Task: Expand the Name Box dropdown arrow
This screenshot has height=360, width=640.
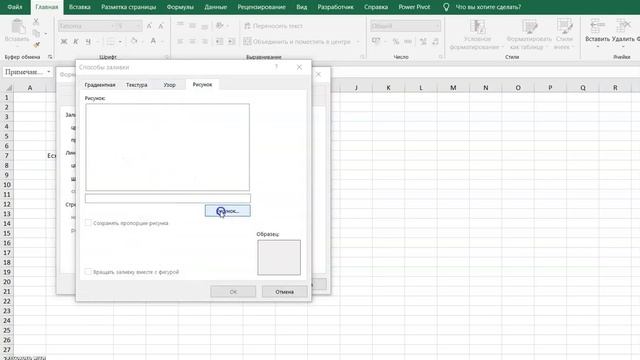Action: pos(49,72)
